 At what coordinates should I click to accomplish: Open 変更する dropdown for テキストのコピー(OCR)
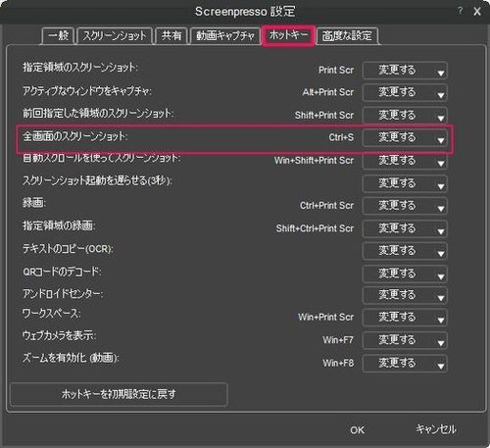405,251
